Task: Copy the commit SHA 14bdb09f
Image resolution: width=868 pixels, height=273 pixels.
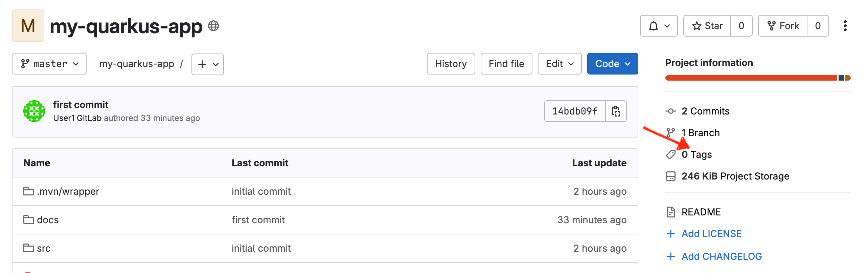Action: [616, 111]
